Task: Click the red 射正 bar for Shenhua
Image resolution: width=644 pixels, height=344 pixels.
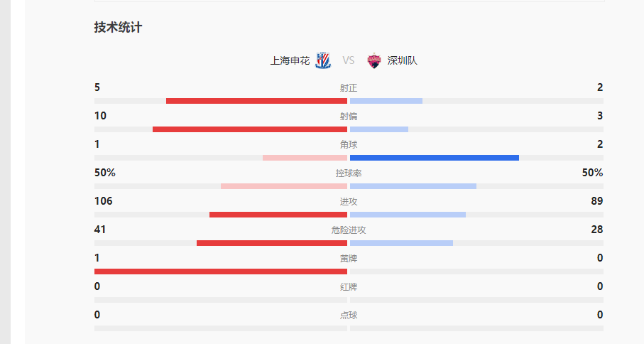Action: pyautogui.click(x=256, y=101)
